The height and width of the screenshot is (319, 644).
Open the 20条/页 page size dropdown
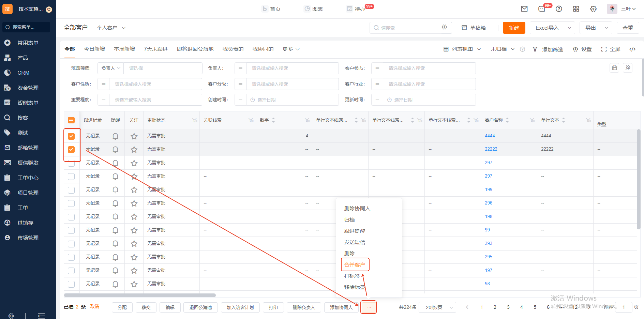click(437, 307)
